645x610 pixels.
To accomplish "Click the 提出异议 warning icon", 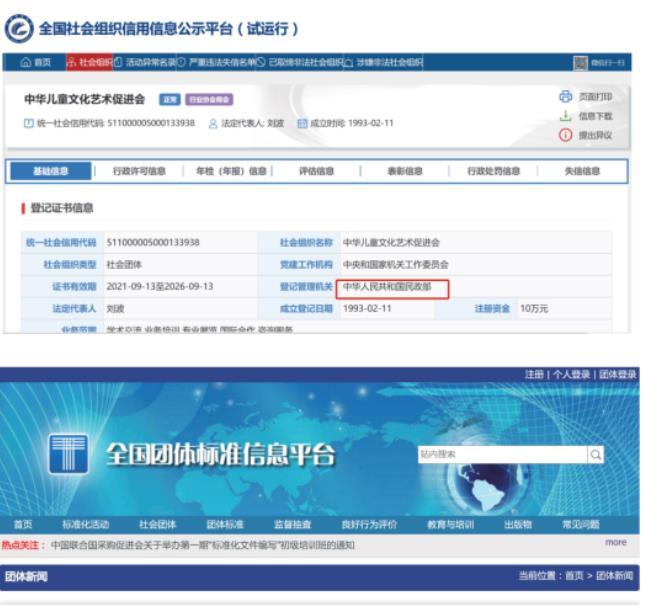I will (566, 135).
